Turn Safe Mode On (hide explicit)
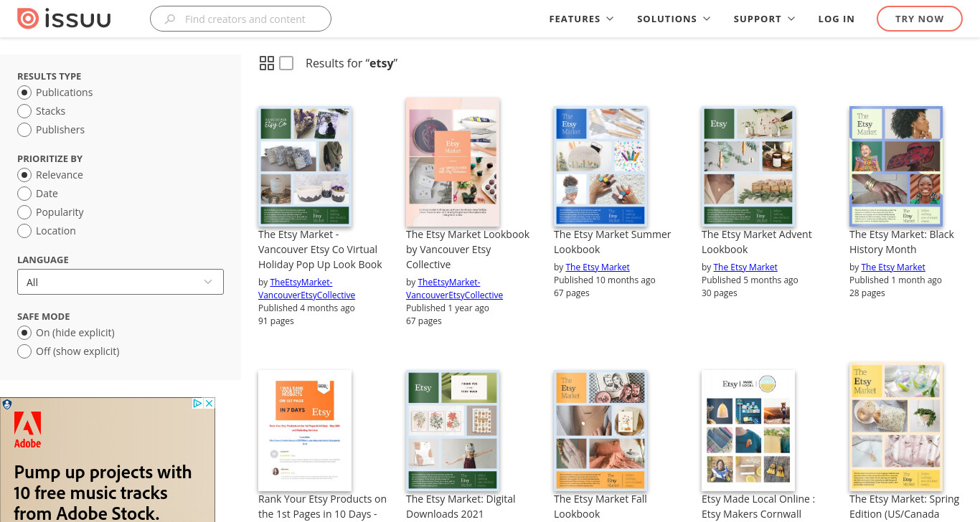 24,333
